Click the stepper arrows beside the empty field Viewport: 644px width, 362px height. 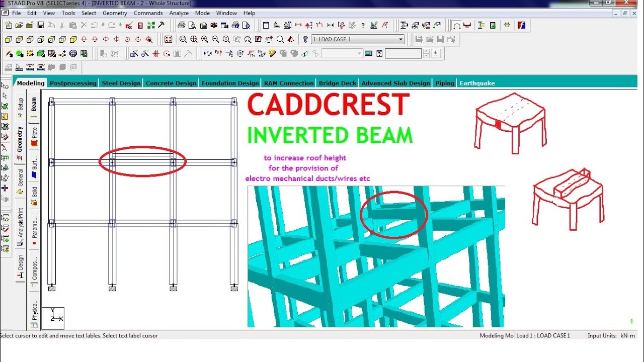(427, 53)
